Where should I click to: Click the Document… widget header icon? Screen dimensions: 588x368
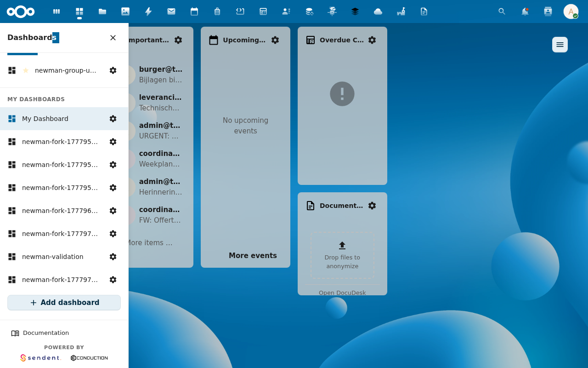pos(311,206)
